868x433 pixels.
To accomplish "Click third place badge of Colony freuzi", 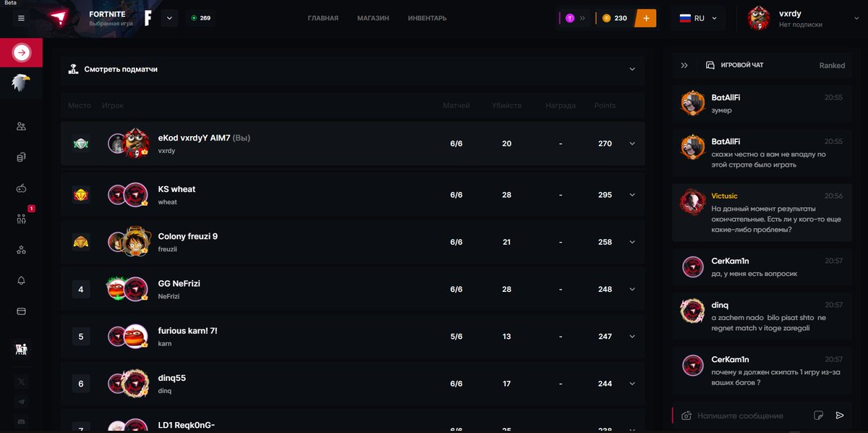I will (x=81, y=242).
